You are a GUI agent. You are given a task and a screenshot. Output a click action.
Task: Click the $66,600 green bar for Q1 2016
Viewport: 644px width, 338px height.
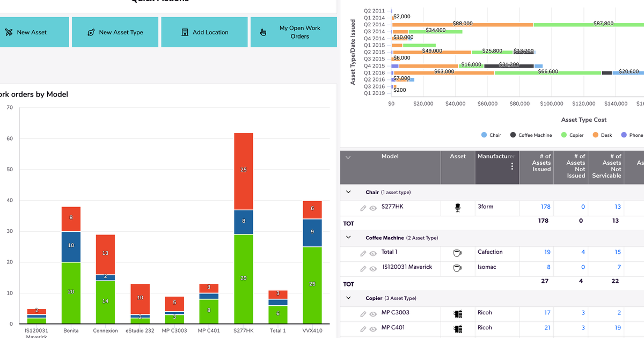pos(548,72)
